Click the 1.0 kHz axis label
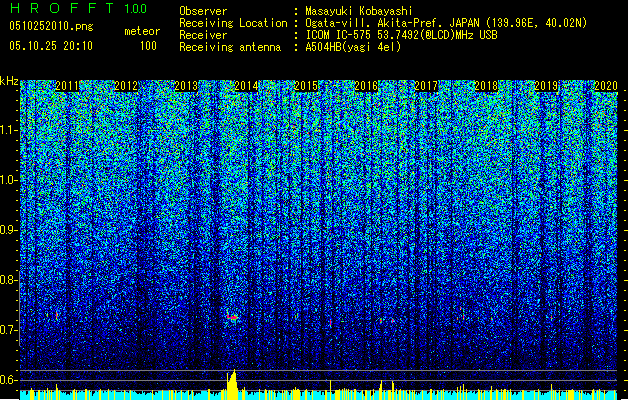 (9, 180)
